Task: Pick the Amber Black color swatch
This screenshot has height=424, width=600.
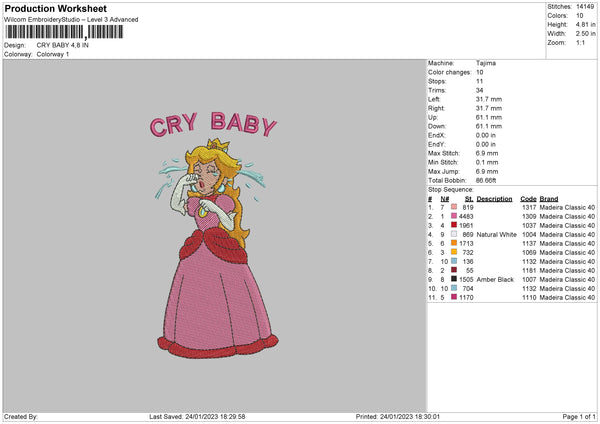Action: tap(454, 279)
